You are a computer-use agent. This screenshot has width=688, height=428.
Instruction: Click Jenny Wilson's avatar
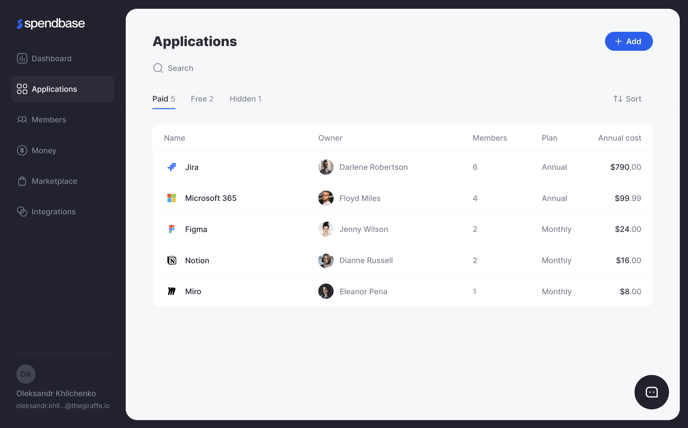(x=326, y=229)
